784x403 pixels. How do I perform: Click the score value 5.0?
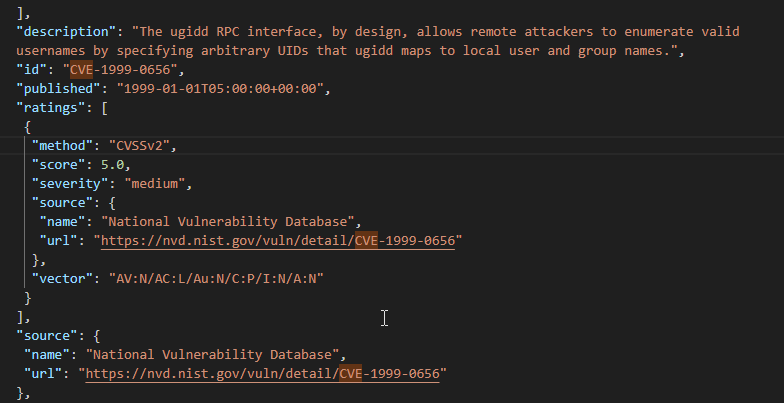[x=113, y=164]
